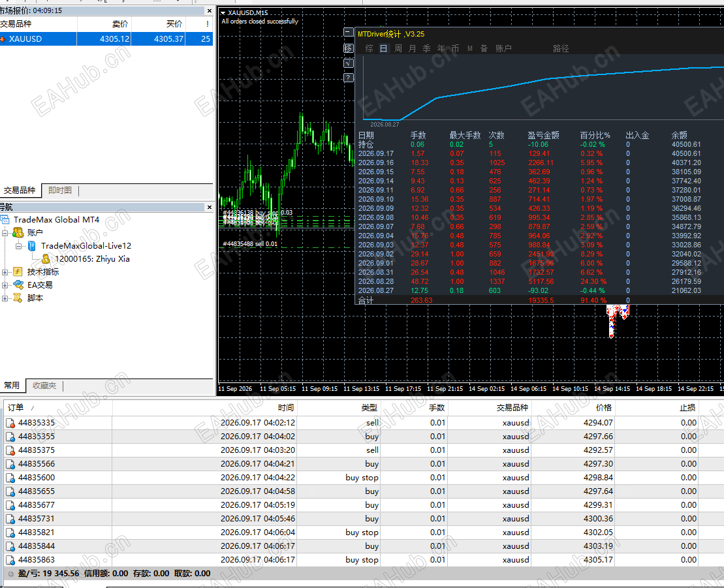The width and height of the screenshot is (724, 588).
Task: Open the 账户 account statistics button
Action: [x=503, y=48]
